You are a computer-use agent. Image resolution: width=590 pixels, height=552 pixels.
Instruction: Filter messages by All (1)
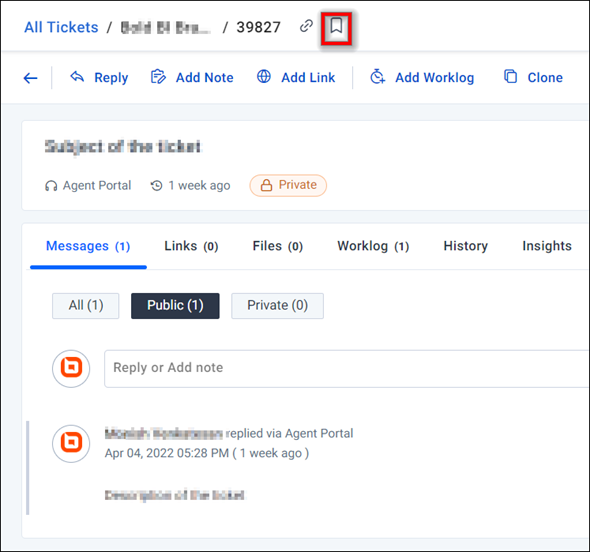pos(86,306)
